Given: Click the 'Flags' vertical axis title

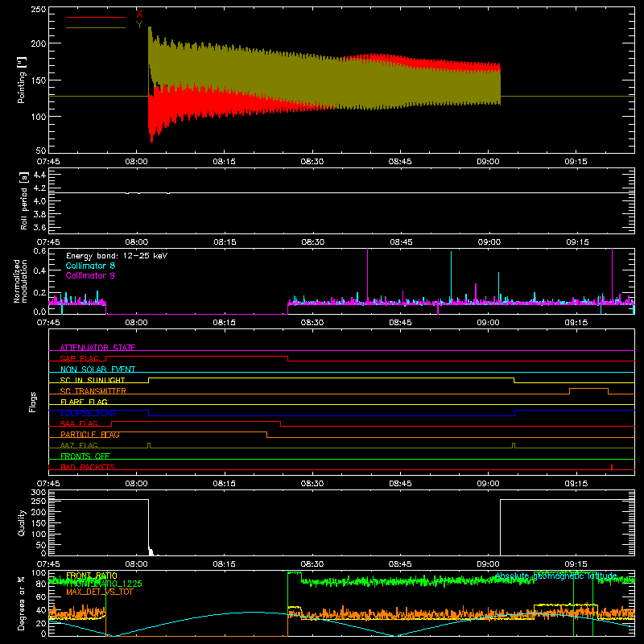Looking at the screenshot, I should (32, 402).
